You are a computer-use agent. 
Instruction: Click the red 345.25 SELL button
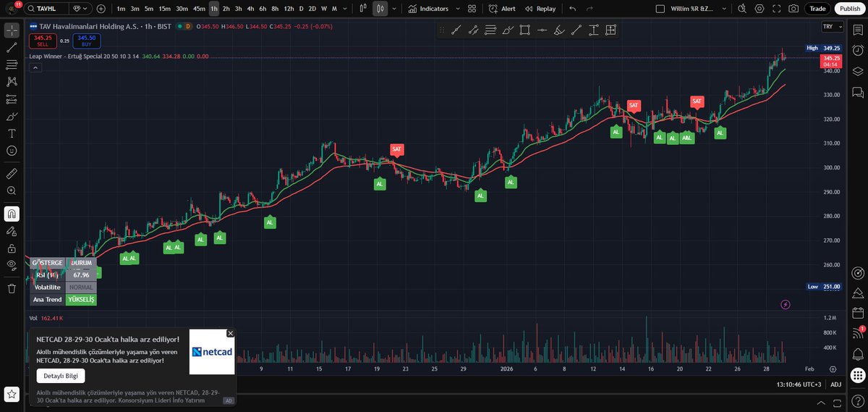[43, 41]
